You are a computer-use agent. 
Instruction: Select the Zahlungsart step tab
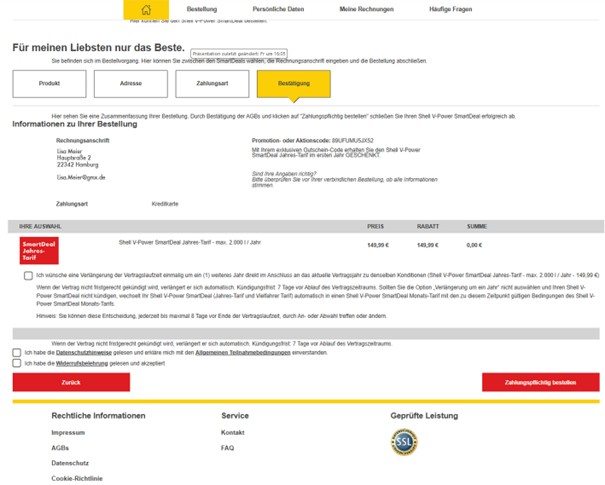[x=212, y=84]
